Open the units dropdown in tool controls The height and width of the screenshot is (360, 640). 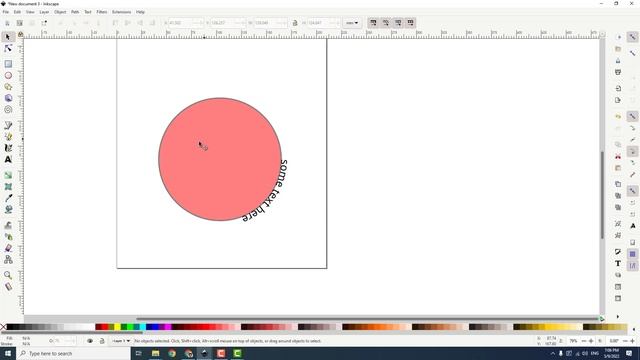click(352, 23)
